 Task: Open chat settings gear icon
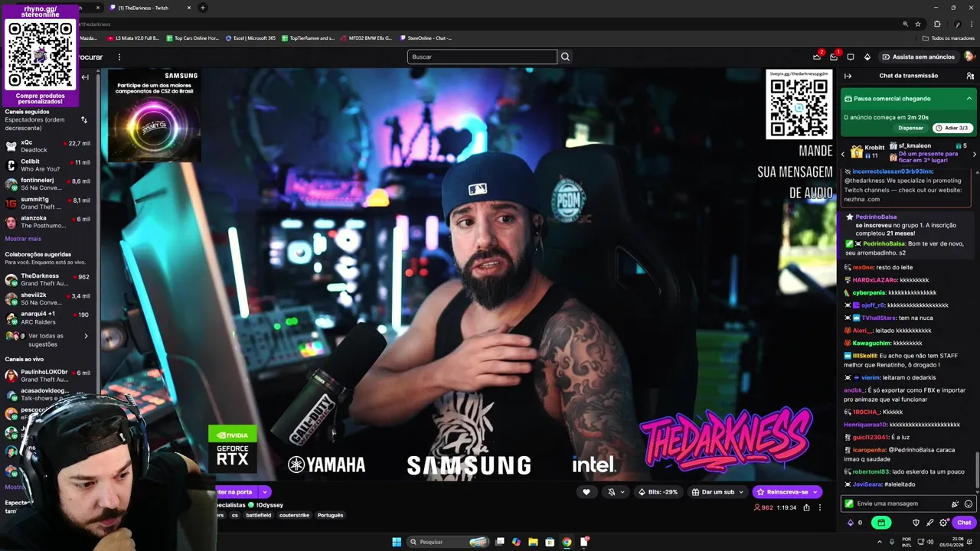click(944, 523)
